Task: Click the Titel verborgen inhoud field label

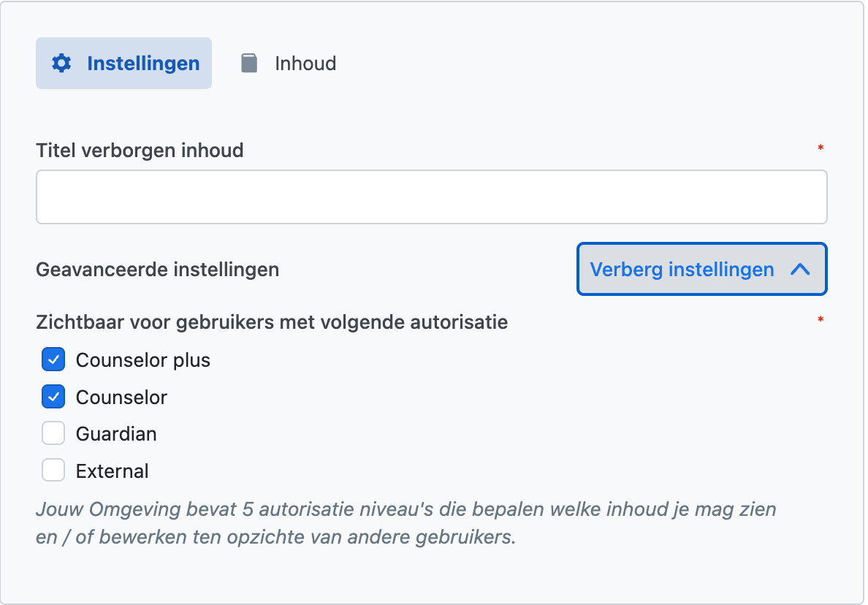Action: [140, 151]
